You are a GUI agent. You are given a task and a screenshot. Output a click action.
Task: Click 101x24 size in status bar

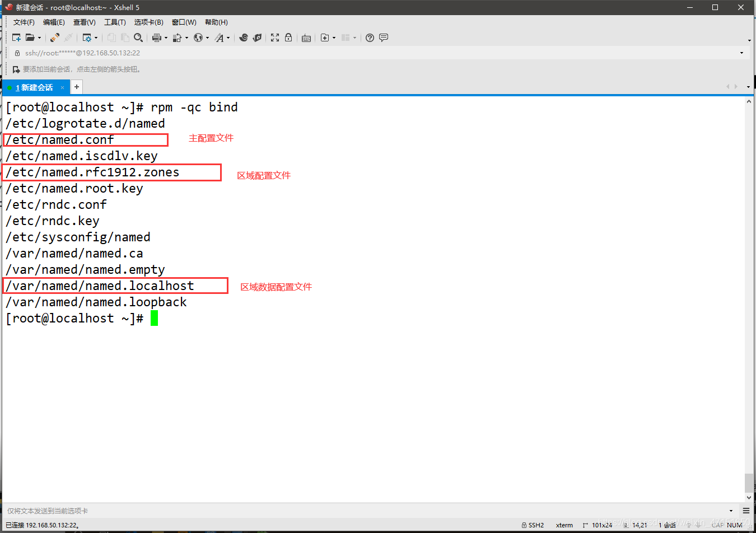pos(598,525)
